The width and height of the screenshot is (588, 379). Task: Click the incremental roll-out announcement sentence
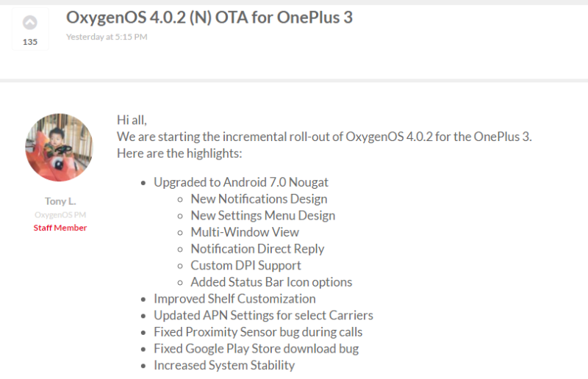click(324, 137)
